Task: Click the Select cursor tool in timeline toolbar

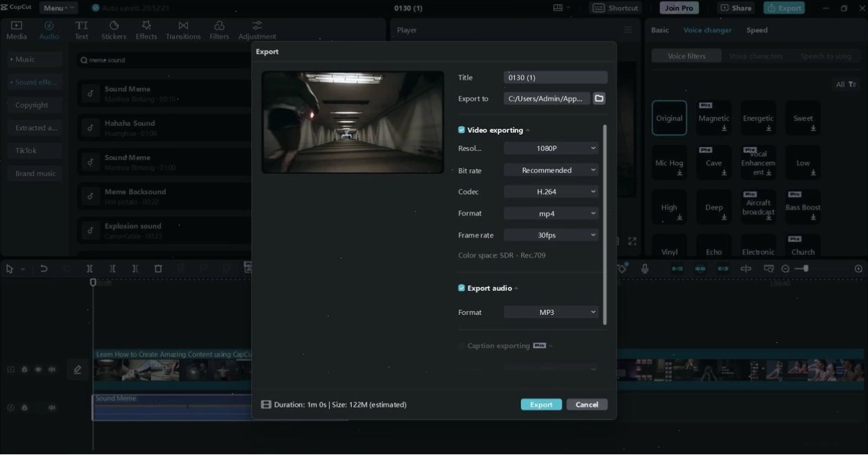Action: pyautogui.click(x=10, y=269)
